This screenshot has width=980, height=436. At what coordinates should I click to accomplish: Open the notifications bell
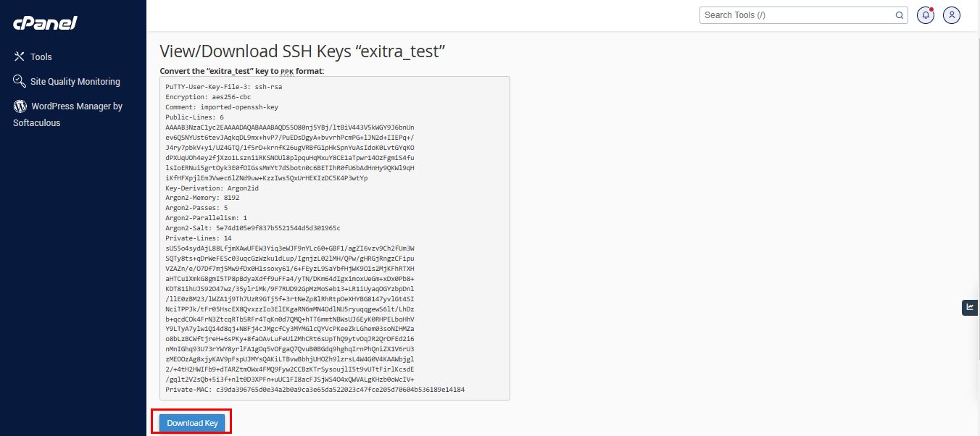click(926, 14)
